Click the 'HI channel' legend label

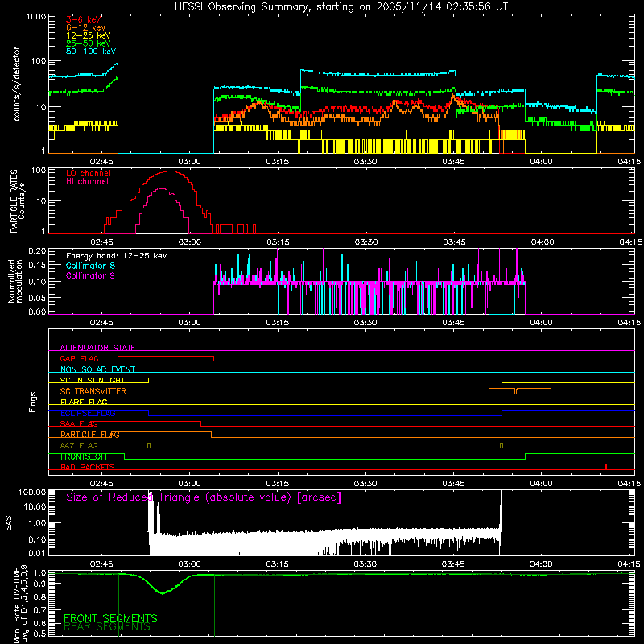[x=88, y=181]
